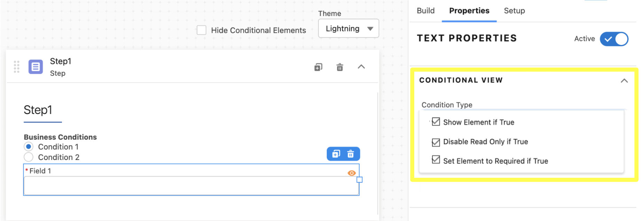
Task: Delete Step1 with the header trash icon
Action: click(340, 67)
